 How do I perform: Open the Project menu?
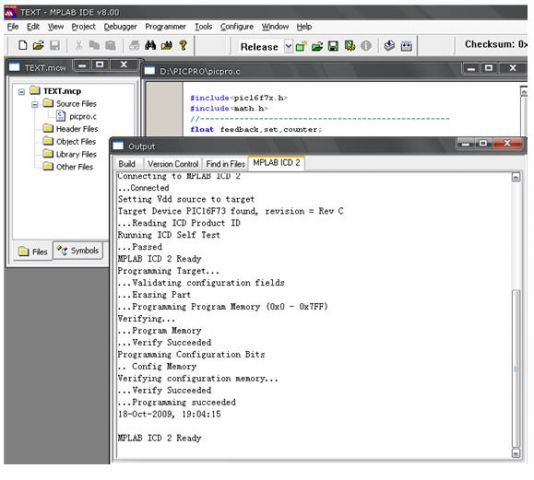click(x=83, y=27)
